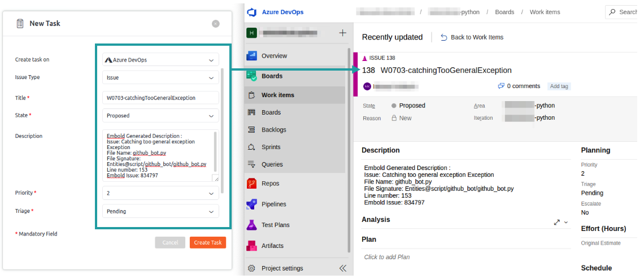Click the Back to Work Items arrow icon
644x279 pixels.
(443, 37)
